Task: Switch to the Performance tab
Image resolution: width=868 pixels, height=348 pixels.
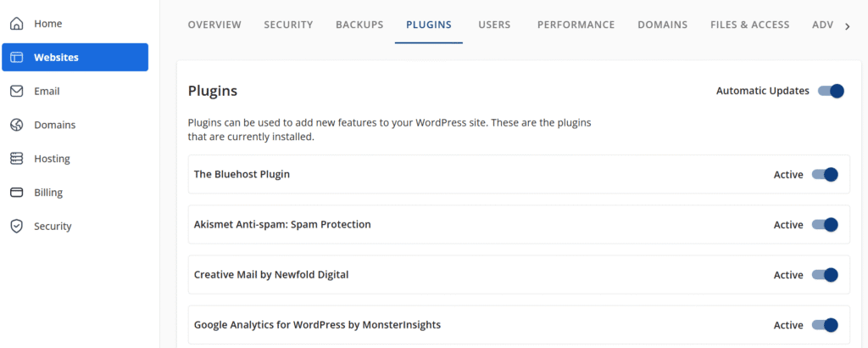Action: pyautogui.click(x=576, y=25)
